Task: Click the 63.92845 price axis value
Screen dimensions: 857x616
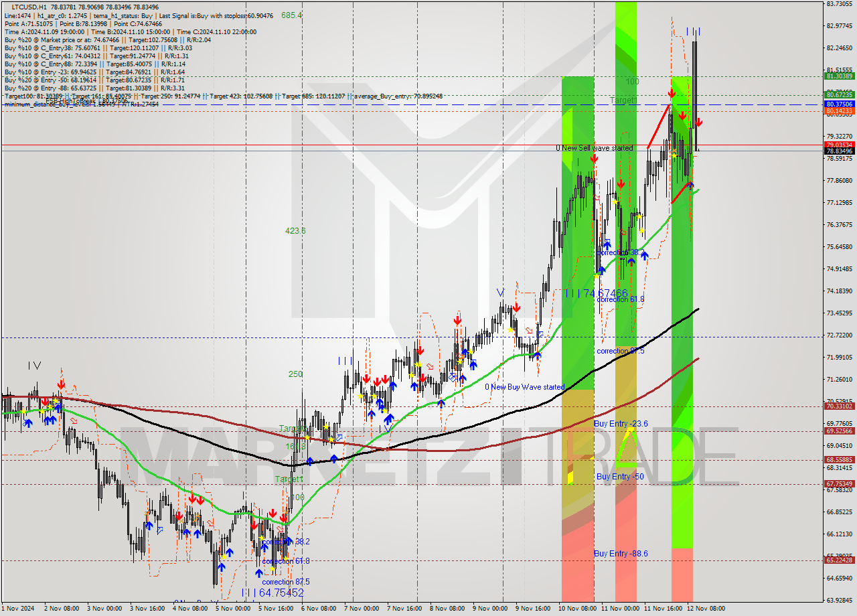Action: (839, 600)
